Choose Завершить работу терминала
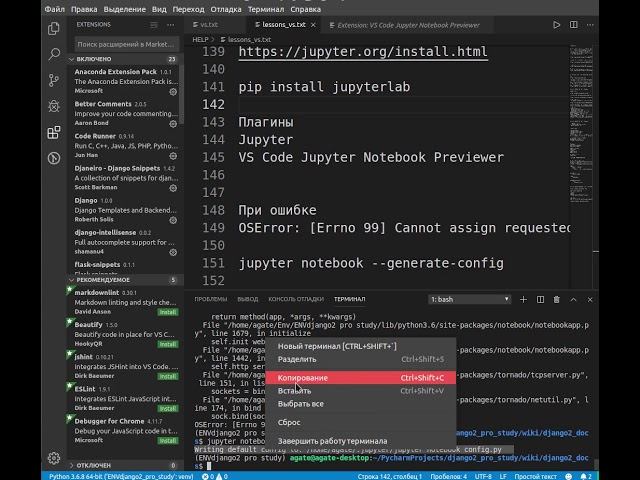640x480 pixels. pyautogui.click(x=360, y=441)
